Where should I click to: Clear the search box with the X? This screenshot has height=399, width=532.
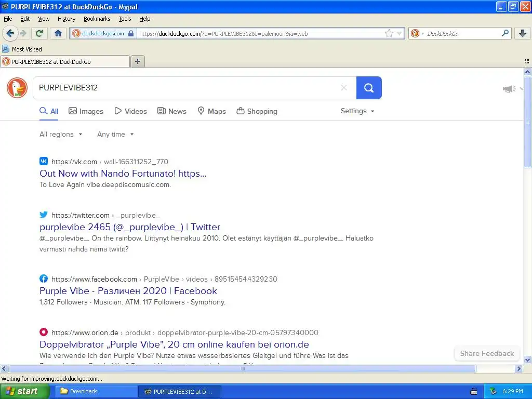click(x=344, y=88)
